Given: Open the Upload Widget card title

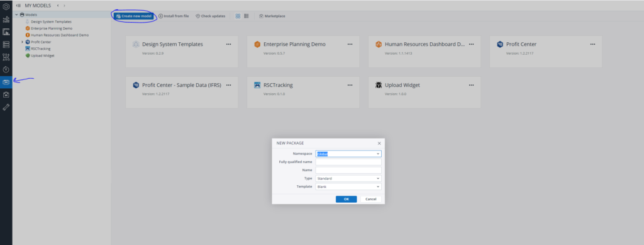Looking at the screenshot, I should point(402,85).
